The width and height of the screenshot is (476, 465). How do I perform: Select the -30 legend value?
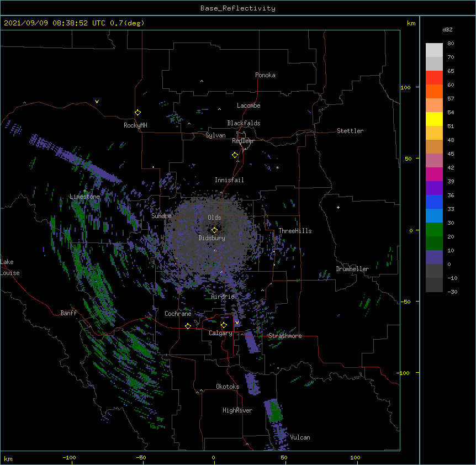pyautogui.click(x=452, y=292)
